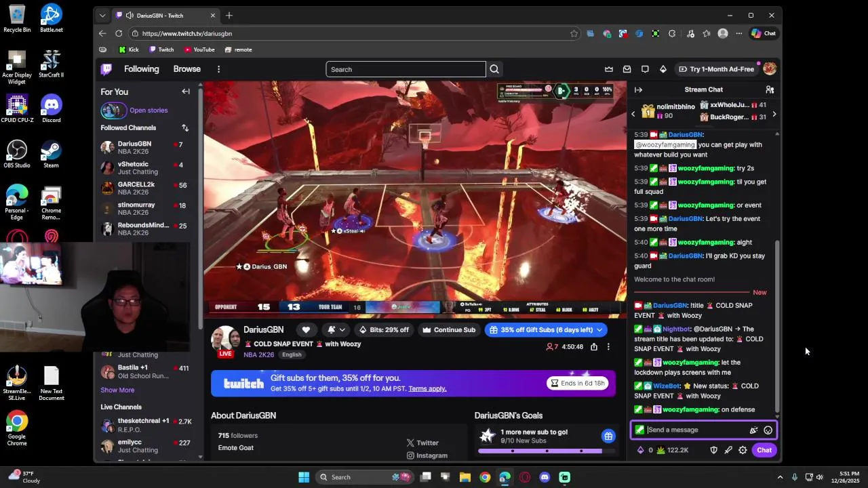Refresh the browser page
The height and width of the screenshot is (488, 868).
click(x=119, y=33)
